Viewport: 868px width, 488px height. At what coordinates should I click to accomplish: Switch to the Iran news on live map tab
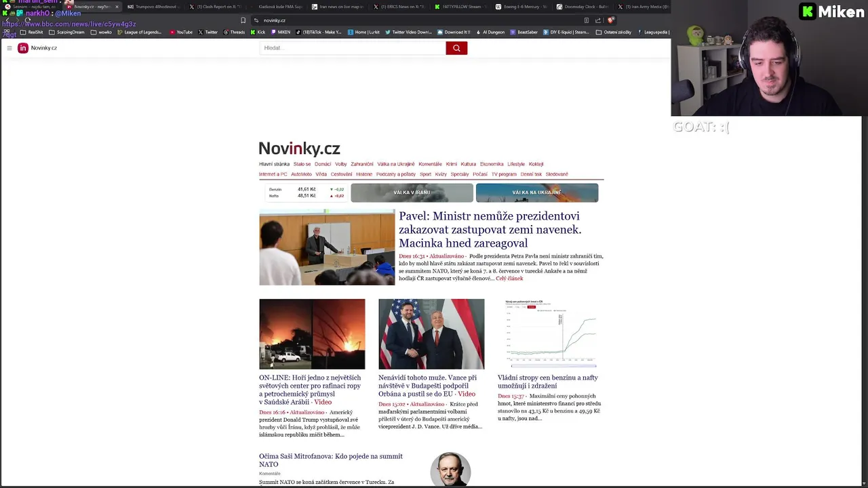point(338,7)
